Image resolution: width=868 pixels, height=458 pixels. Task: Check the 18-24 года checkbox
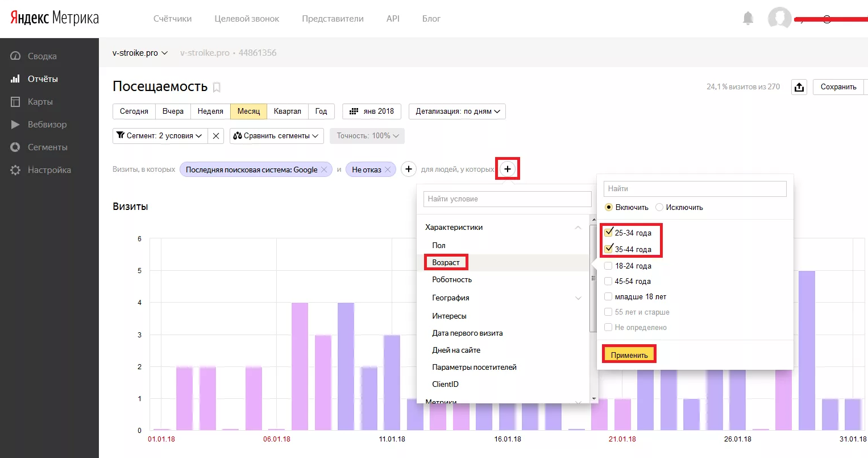tap(608, 266)
